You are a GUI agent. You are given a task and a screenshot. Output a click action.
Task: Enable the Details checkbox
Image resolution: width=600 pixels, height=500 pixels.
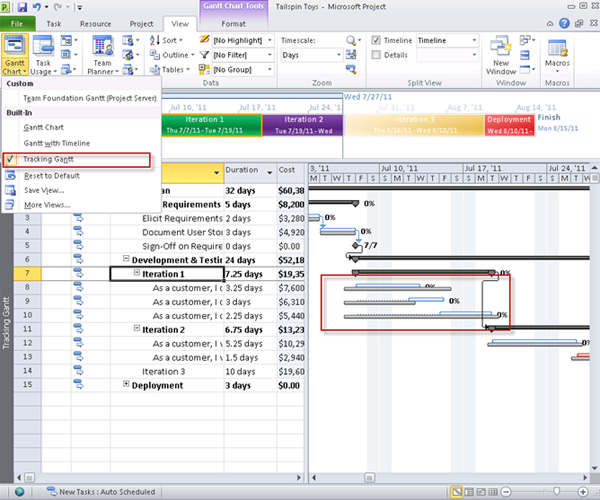377,55
